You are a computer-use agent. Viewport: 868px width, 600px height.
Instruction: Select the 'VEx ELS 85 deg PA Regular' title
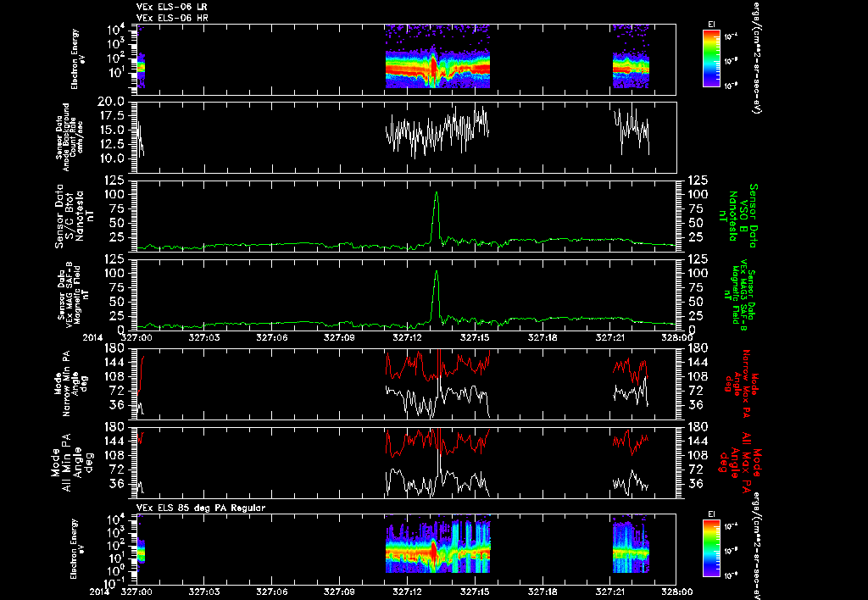(201, 508)
